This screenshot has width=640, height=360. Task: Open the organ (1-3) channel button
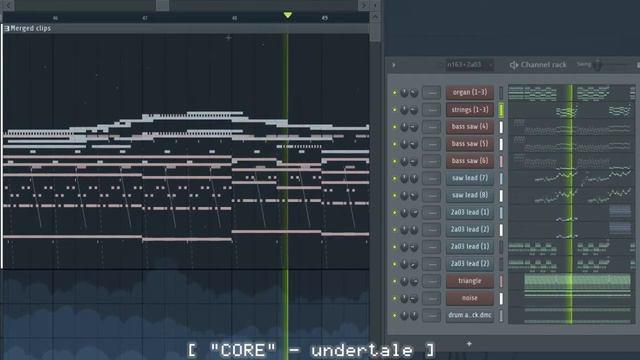pyautogui.click(x=469, y=93)
